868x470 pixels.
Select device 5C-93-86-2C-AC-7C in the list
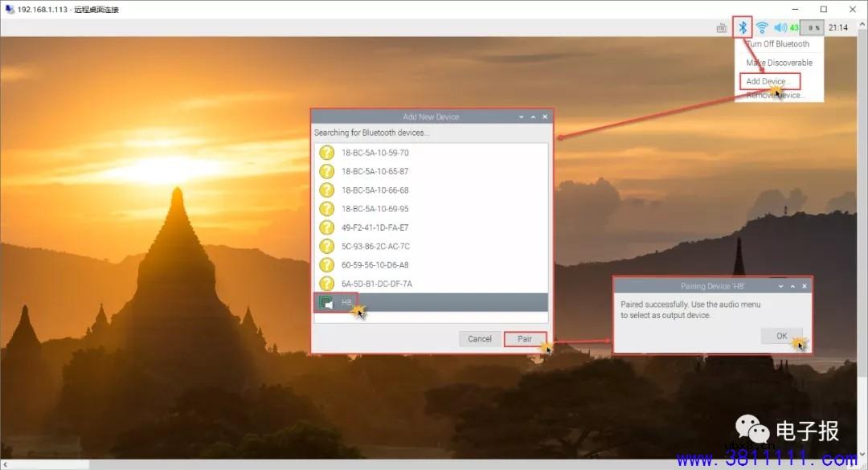pyautogui.click(x=375, y=246)
